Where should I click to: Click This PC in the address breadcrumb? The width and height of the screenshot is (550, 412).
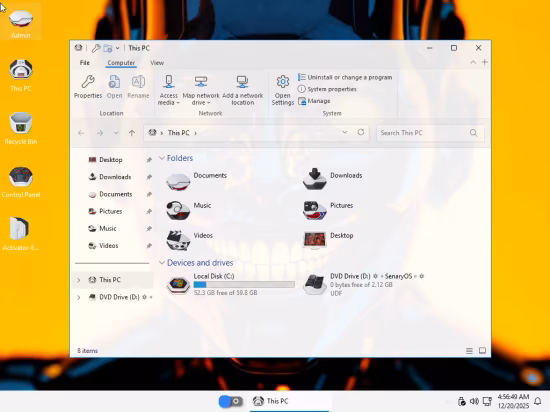179,133
